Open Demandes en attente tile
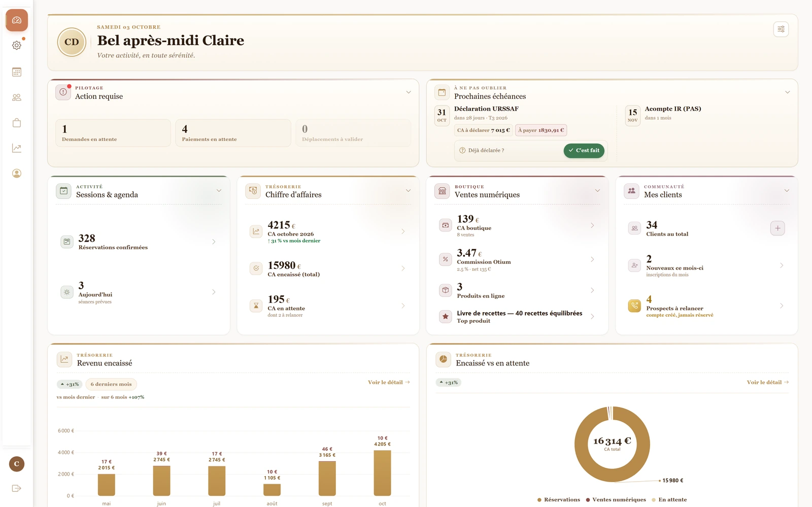Image resolution: width=812 pixels, height=507 pixels. click(x=113, y=133)
